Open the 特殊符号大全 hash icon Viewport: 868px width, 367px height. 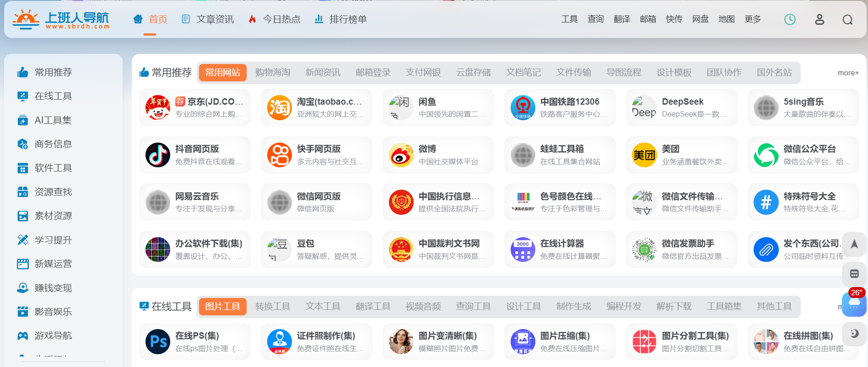pyautogui.click(x=766, y=202)
